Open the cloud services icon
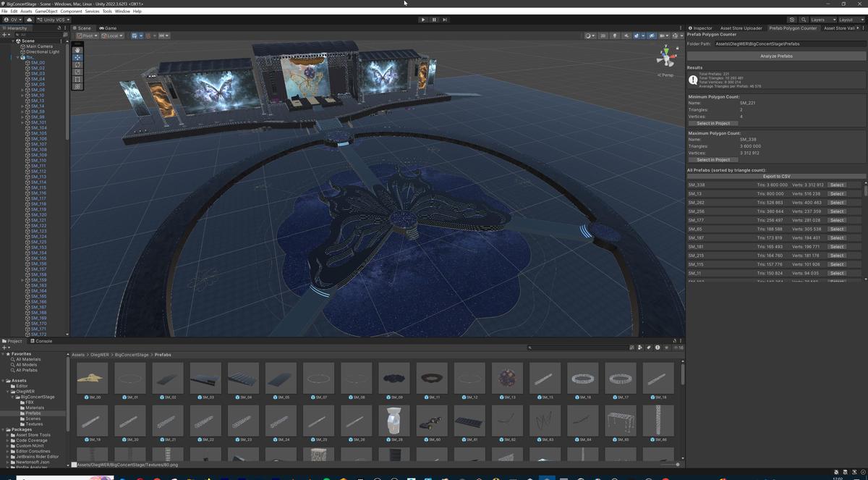Viewport: 868px width, 480px height. [x=29, y=20]
